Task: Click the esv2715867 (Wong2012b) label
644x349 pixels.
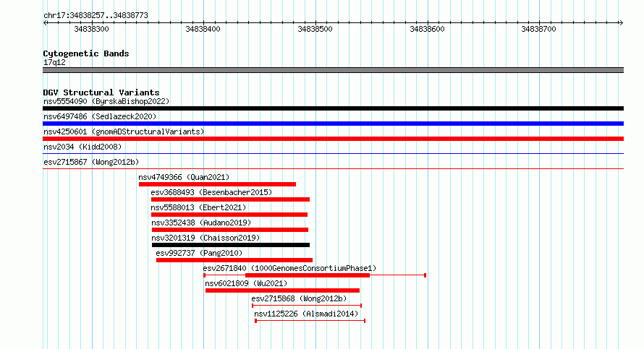Action: (91, 162)
